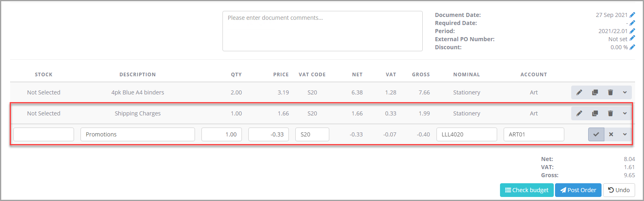This screenshot has width=644, height=201.
Task: Delete the 4pk Blue A4 binders line
Action: 610,92
